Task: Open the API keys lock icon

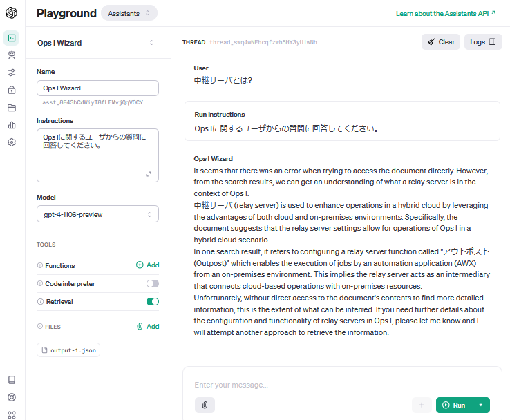Action: coord(12,90)
